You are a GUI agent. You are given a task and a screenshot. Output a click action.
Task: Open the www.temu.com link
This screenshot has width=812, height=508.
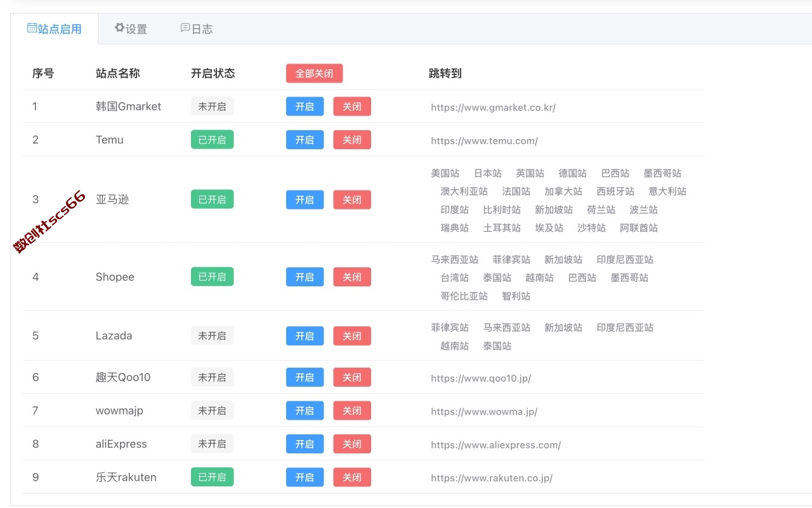[x=484, y=141]
